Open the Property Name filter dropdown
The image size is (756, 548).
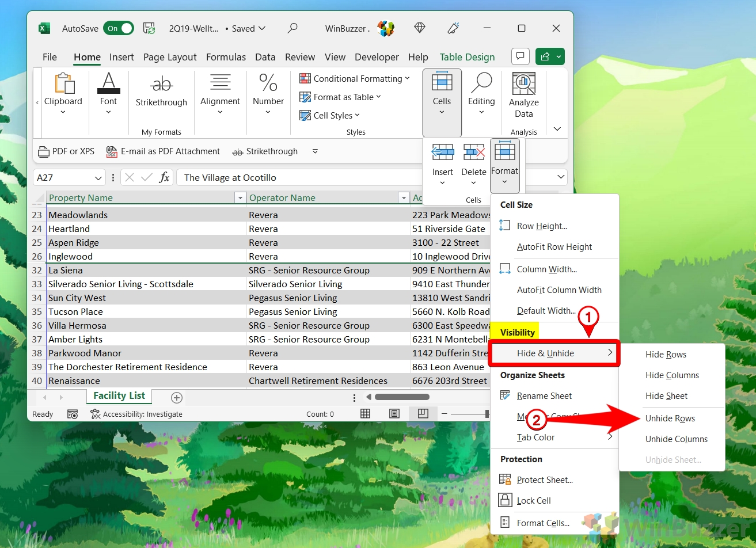coord(240,198)
